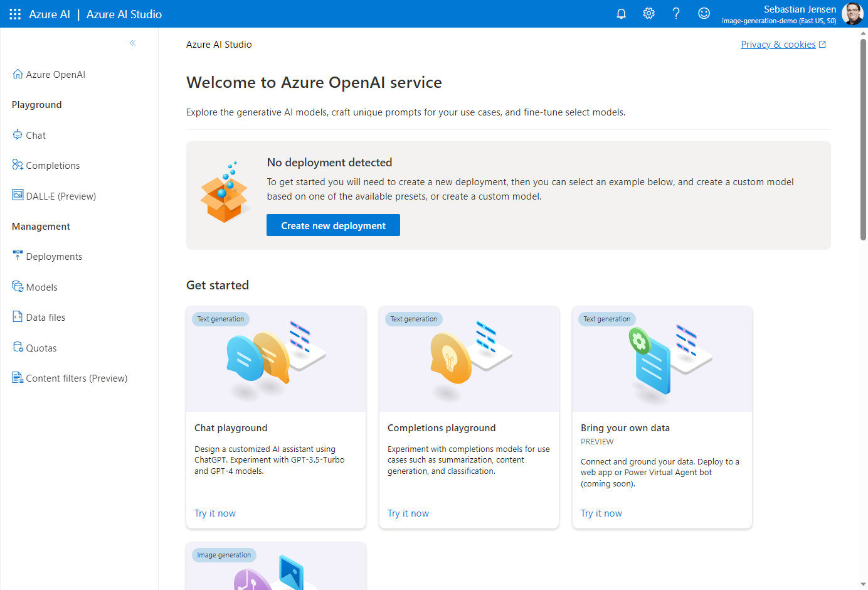The height and width of the screenshot is (590, 868).
Task: Open the app launcher waffle icon
Action: point(15,14)
